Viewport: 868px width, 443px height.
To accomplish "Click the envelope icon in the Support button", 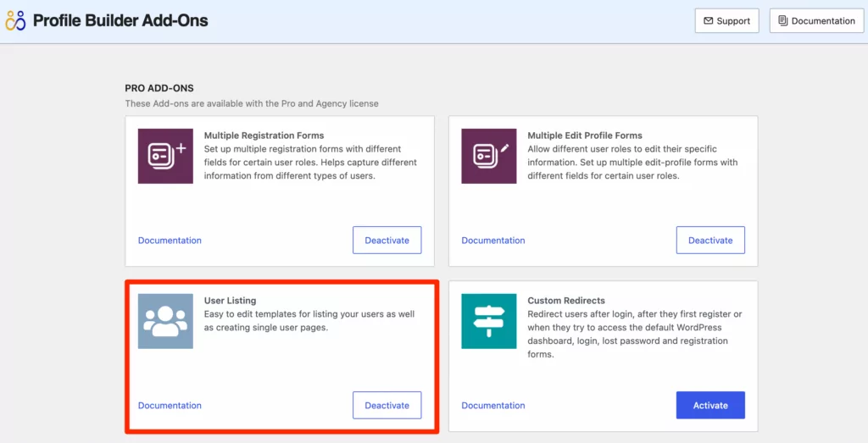I will (708, 21).
